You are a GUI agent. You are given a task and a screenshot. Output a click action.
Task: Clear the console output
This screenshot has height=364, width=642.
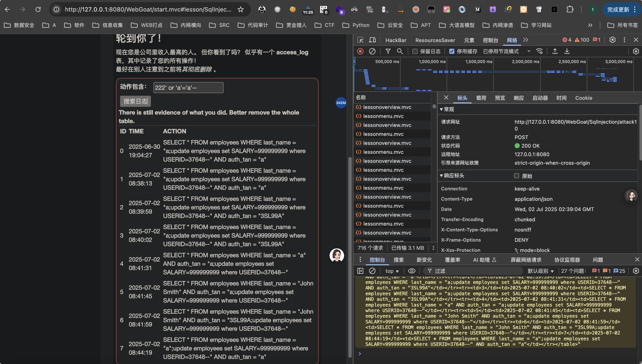(372, 271)
